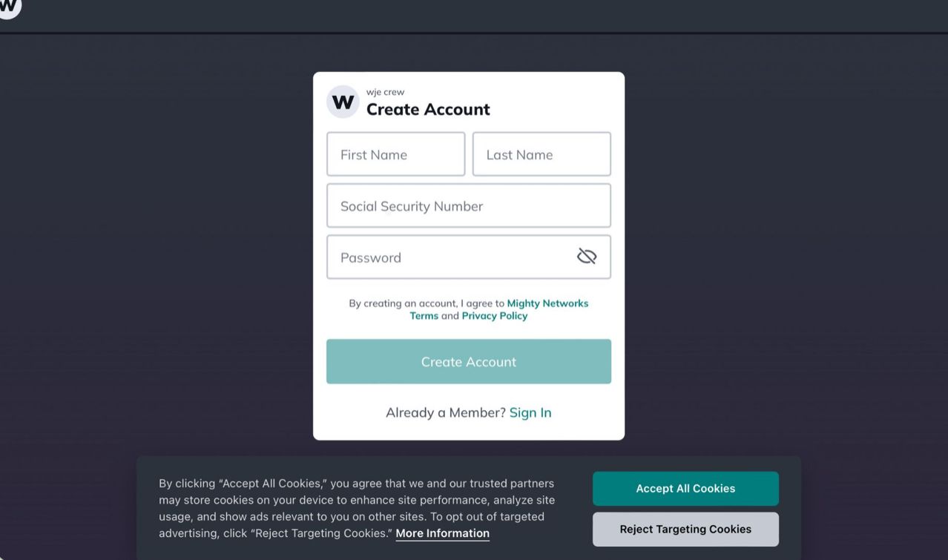The image size is (948, 560).
Task: Open the Privacy Policy link
Action: 494,316
